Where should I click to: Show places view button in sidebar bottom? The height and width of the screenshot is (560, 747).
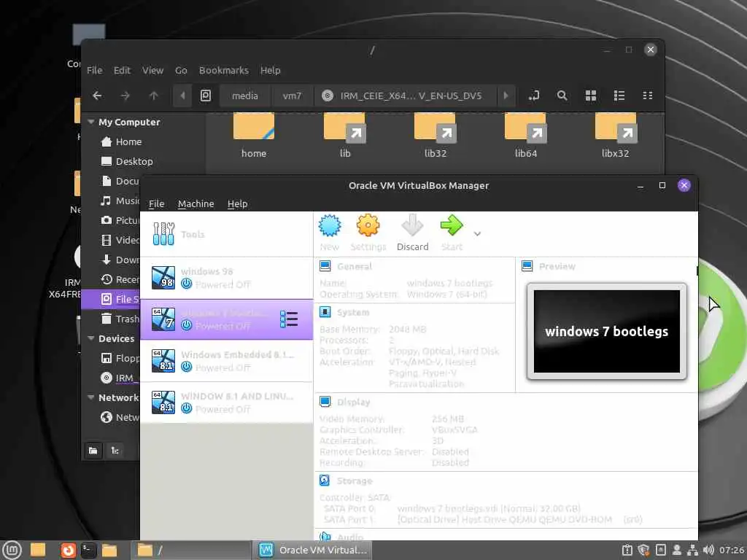click(93, 451)
